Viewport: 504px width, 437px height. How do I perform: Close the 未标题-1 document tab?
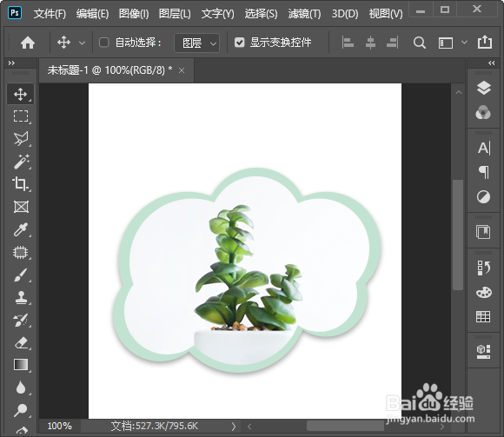(x=182, y=70)
